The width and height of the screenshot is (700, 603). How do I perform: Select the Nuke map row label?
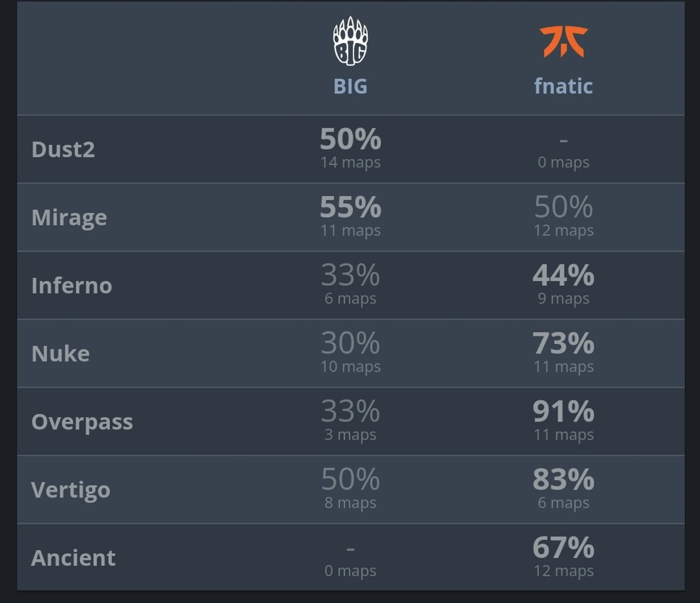[60, 354]
